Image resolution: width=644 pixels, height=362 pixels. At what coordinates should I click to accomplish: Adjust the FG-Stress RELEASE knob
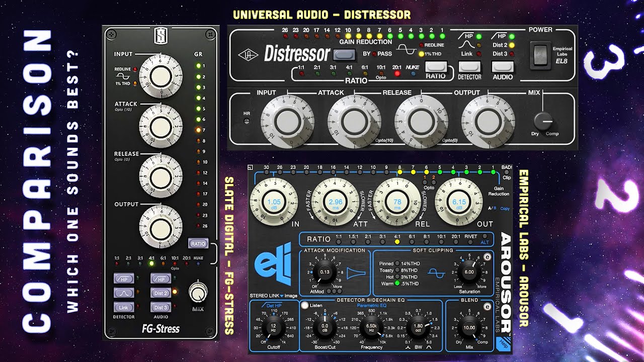(x=160, y=176)
